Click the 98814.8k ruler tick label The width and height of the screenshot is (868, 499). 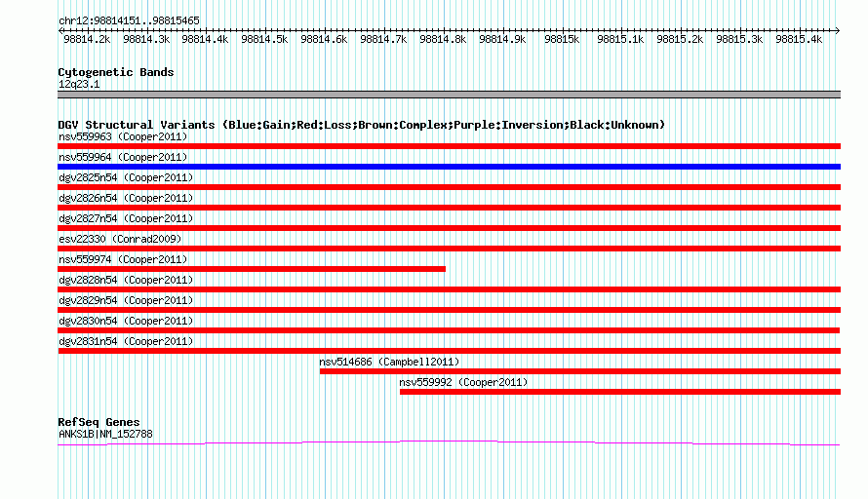443,40
